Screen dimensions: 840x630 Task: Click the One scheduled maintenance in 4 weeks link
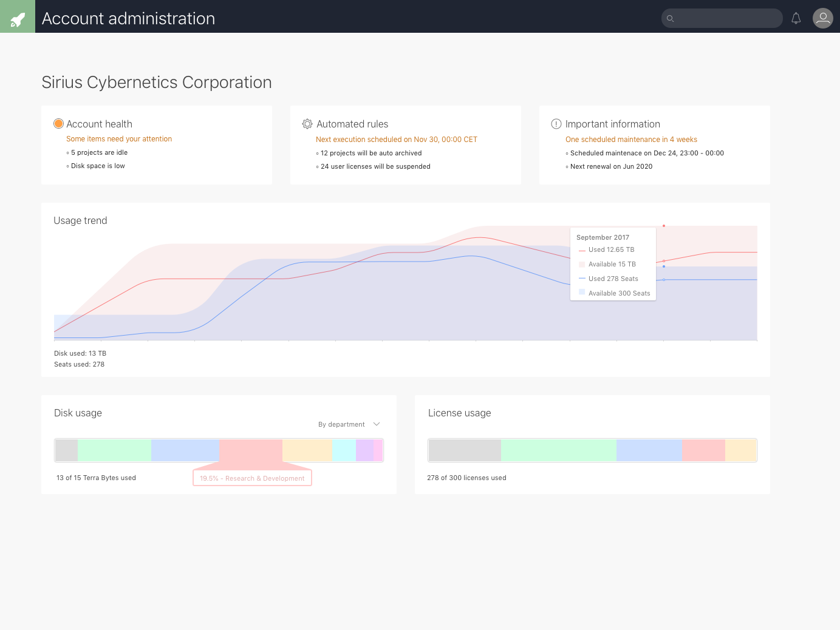[x=631, y=139]
